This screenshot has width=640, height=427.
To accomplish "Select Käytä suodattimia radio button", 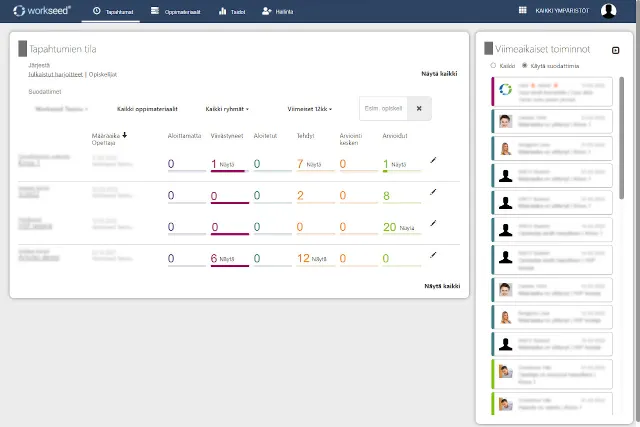I will tap(524, 65).
